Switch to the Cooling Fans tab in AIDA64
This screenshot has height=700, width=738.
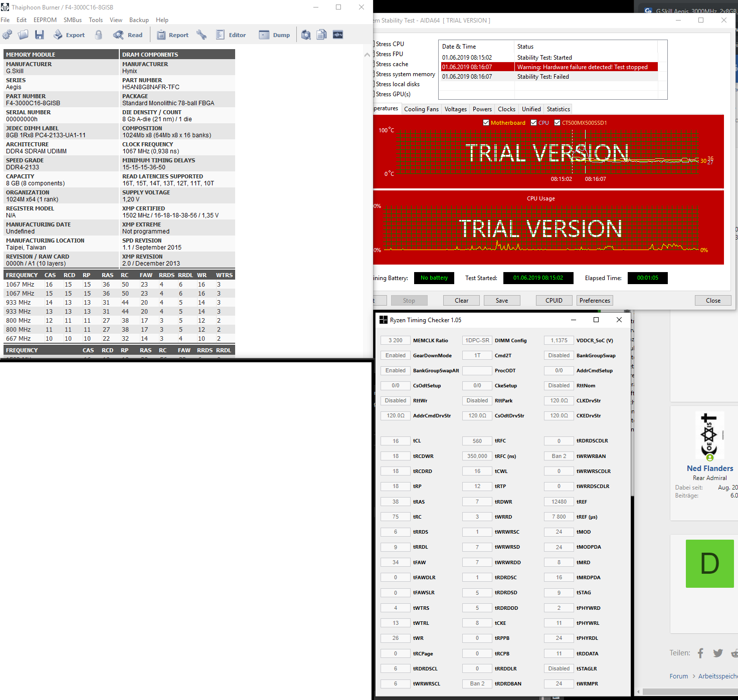(x=421, y=109)
